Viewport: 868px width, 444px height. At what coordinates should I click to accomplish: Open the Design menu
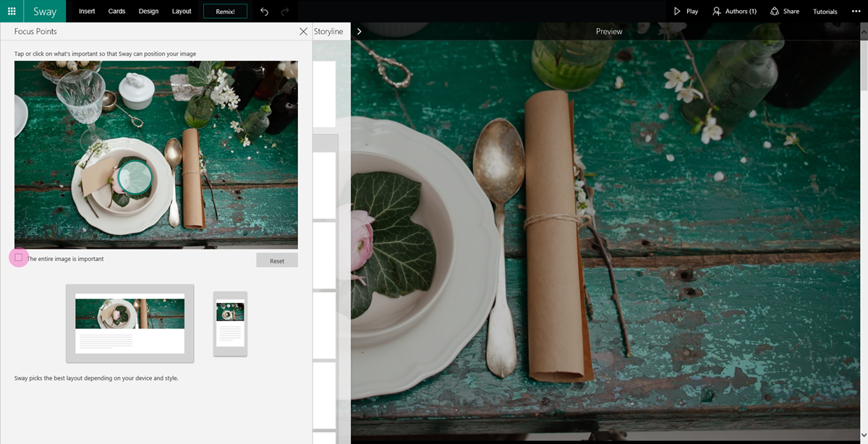[148, 11]
